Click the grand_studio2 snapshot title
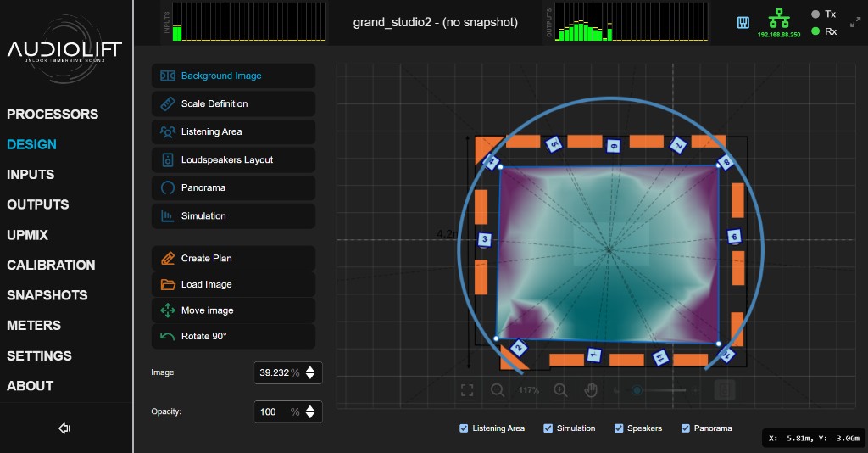868x453 pixels. pyautogui.click(x=436, y=22)
